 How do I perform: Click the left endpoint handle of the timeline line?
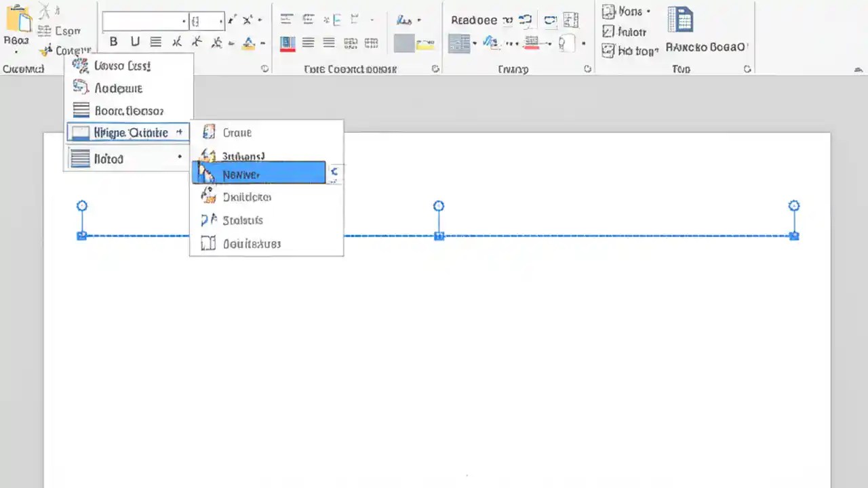[x=82, y=235]
